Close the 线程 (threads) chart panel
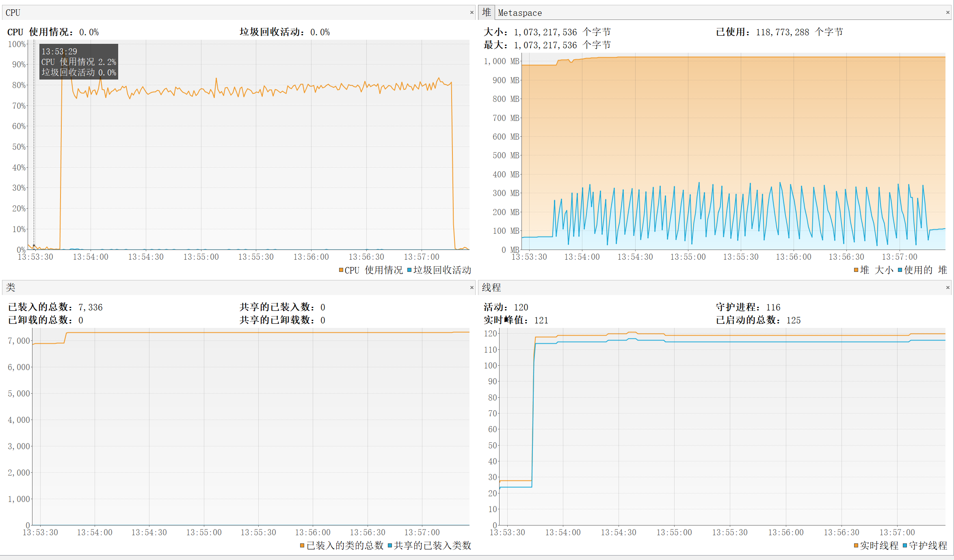 click(x=948, y=287)
